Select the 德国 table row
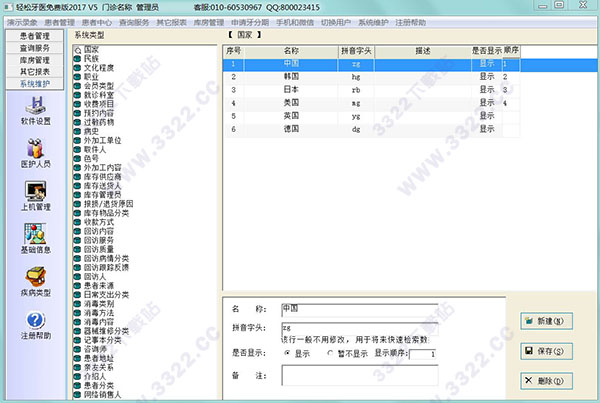 pos(371,129)
